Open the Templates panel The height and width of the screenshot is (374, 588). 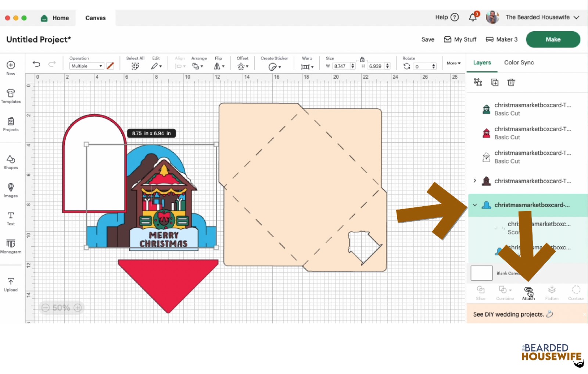pos(11,96)
